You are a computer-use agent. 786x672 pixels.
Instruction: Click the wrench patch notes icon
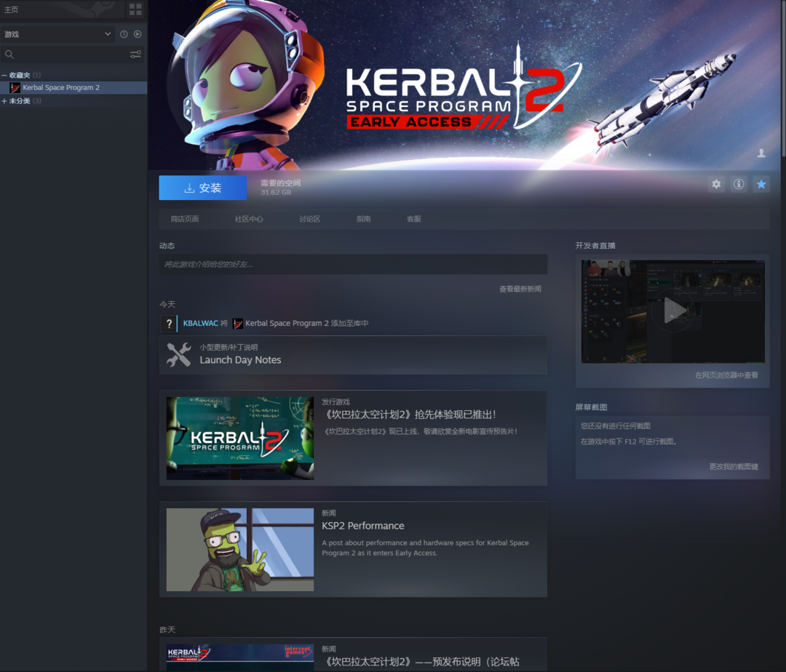(178, 354)
